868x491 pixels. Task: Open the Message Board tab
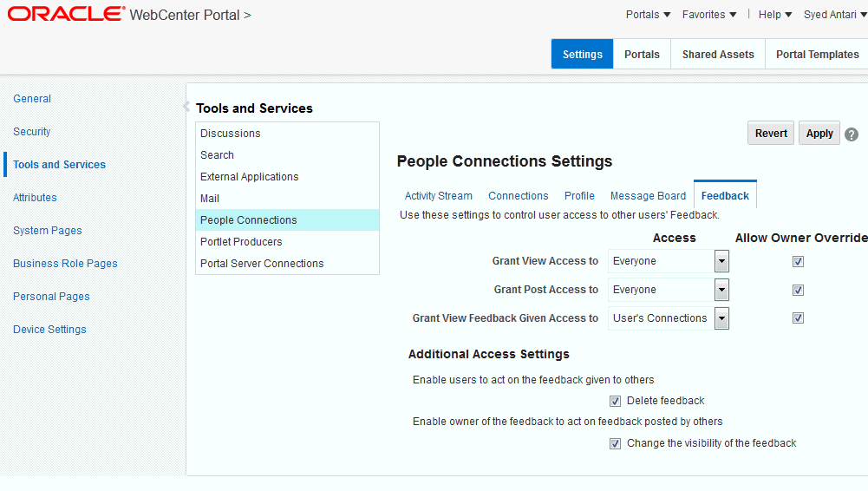[x=648, y=196]
